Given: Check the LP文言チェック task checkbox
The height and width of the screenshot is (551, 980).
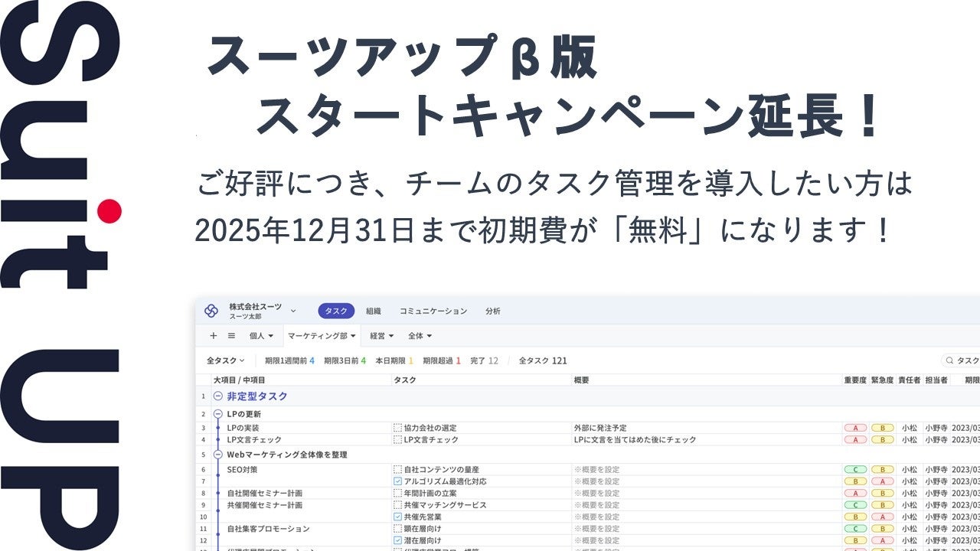Looking at the screenshot, I should tap(397, 440).
